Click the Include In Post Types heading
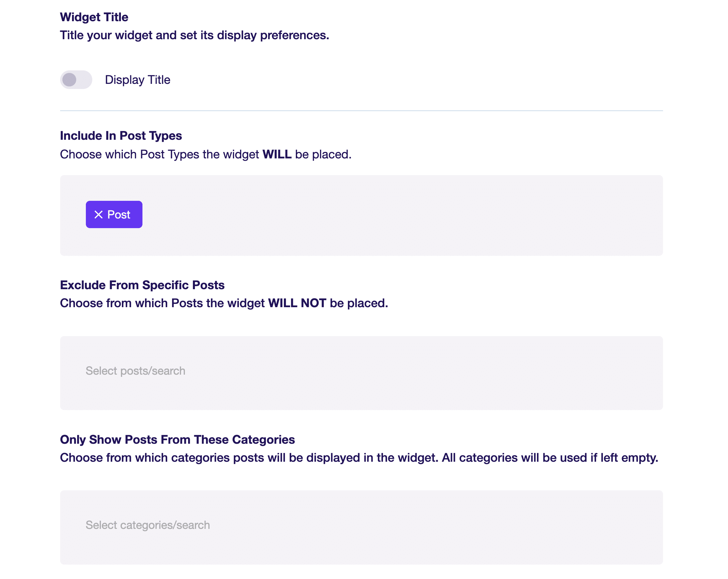728x579 pixels. pos(121,136)
